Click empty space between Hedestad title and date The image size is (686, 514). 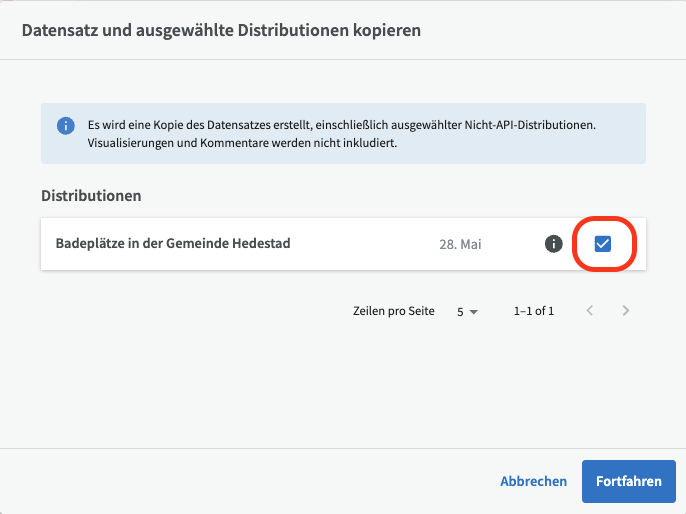[363, 244]
